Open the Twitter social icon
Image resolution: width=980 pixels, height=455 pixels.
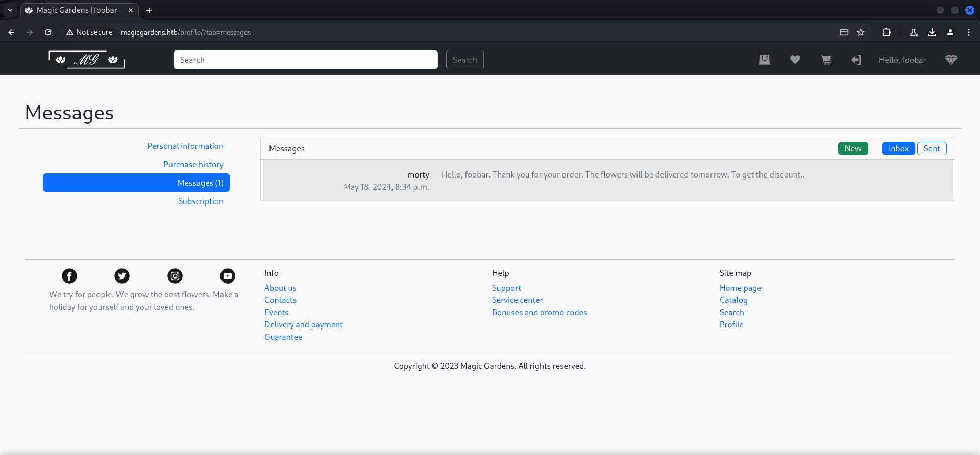(122, 276)
